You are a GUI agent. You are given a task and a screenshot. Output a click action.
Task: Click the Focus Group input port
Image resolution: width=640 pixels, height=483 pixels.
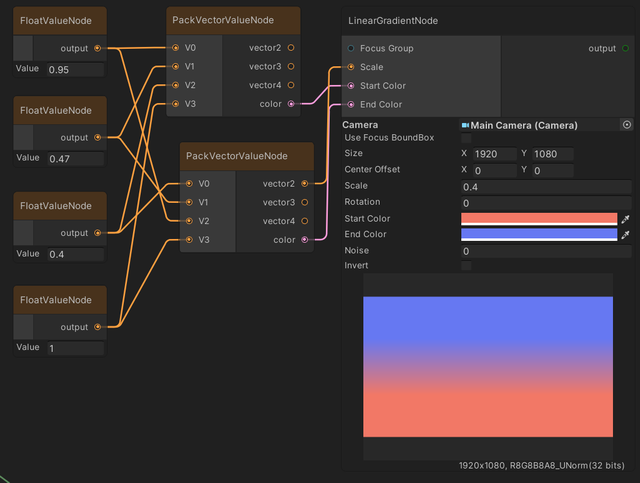(x=351, y=48)
